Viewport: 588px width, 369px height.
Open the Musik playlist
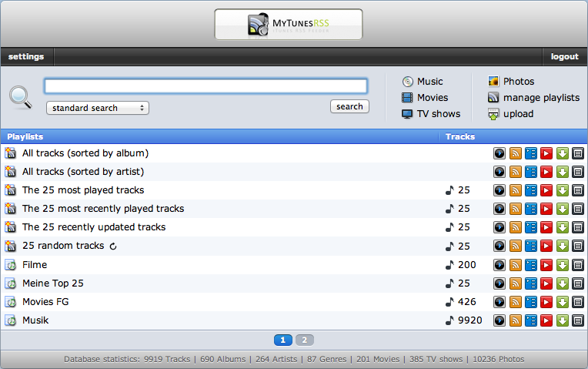[35, 320]
